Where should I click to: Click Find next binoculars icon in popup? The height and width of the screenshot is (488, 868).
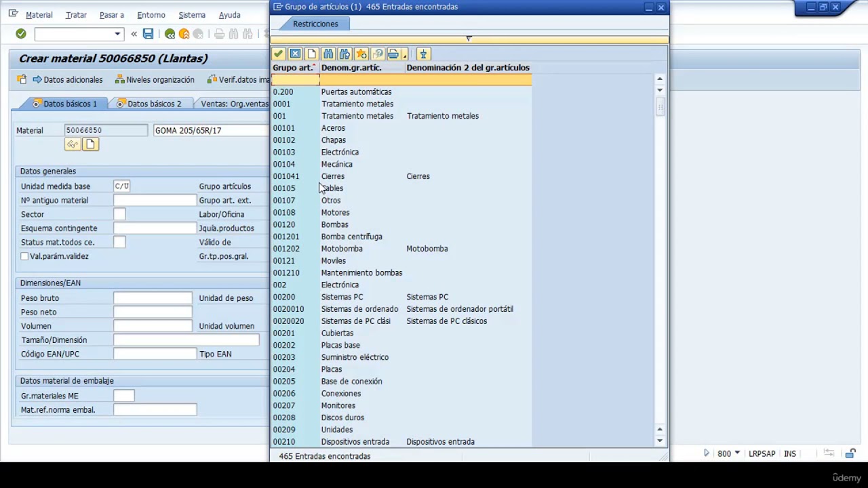pyautogui.click(x=344, y=54)
